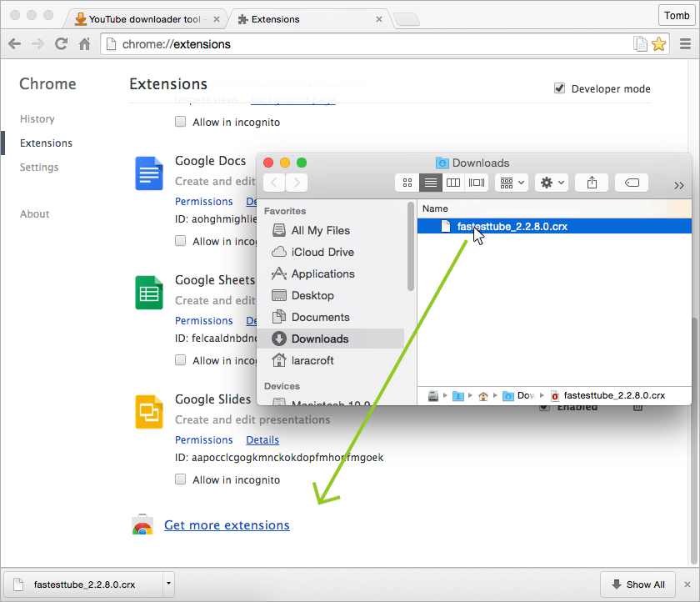Enable Allow in incognito for Google Slides

click(x=180, y=479)
